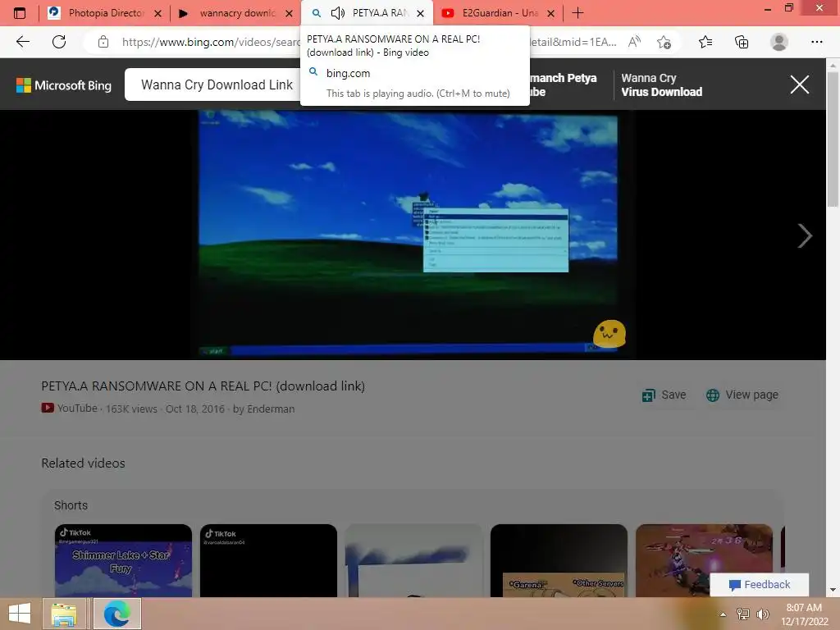The height and width of the screenshot is (630, 840).
Task: Switch to the E2Guardian tab
Action: pos(499,13)
